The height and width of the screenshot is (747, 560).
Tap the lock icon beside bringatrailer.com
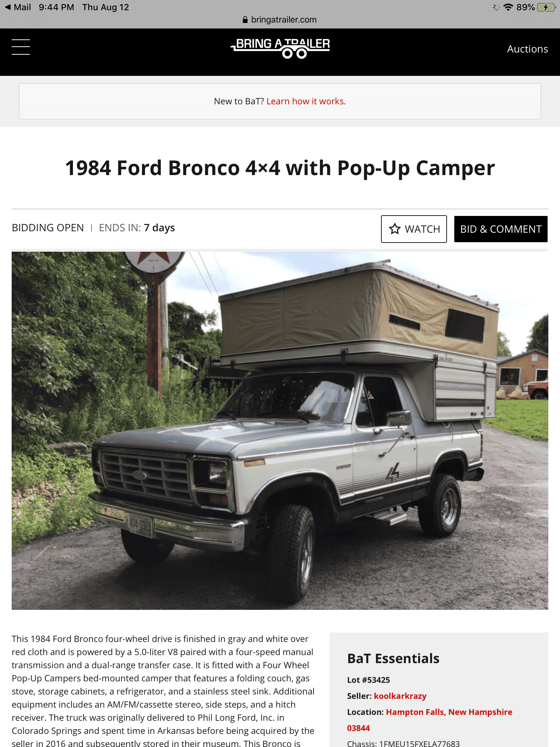(x=245, y=20)
